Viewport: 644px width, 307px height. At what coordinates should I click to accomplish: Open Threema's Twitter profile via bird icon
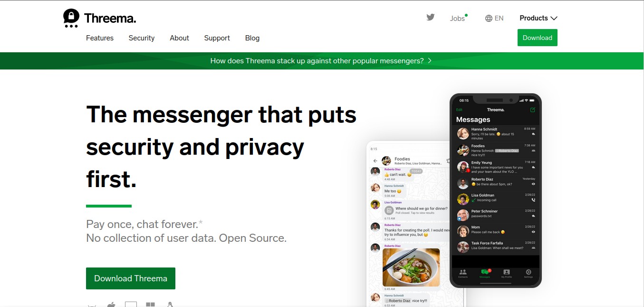431,18
